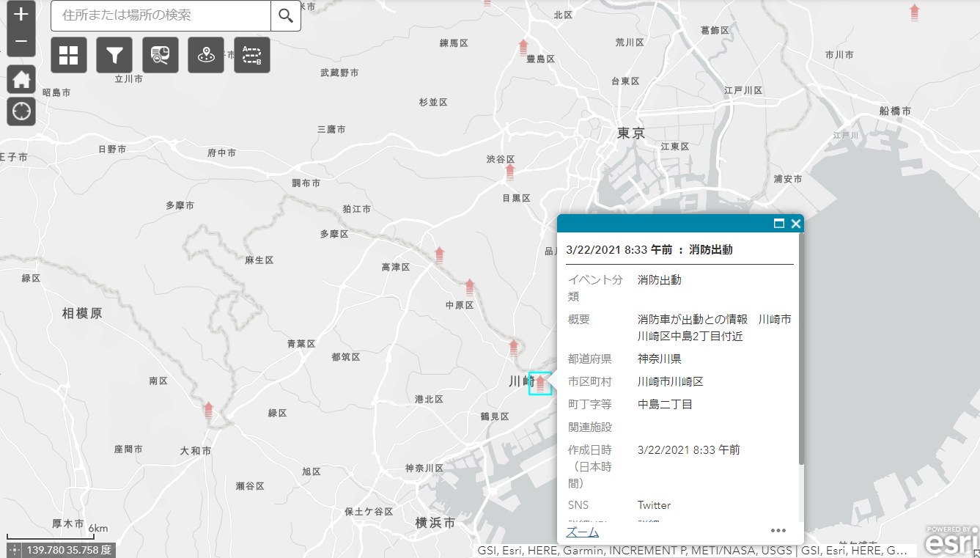Screen dimensions: 980x558
Task: Open the A-to-B route directions widget
Action: tap(252, 56)
